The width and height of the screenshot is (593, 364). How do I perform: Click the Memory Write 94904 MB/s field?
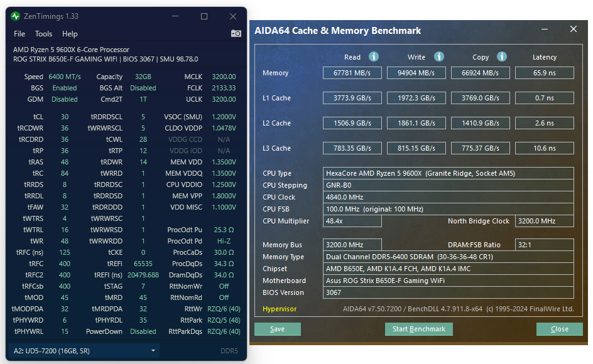click(416, 73)
